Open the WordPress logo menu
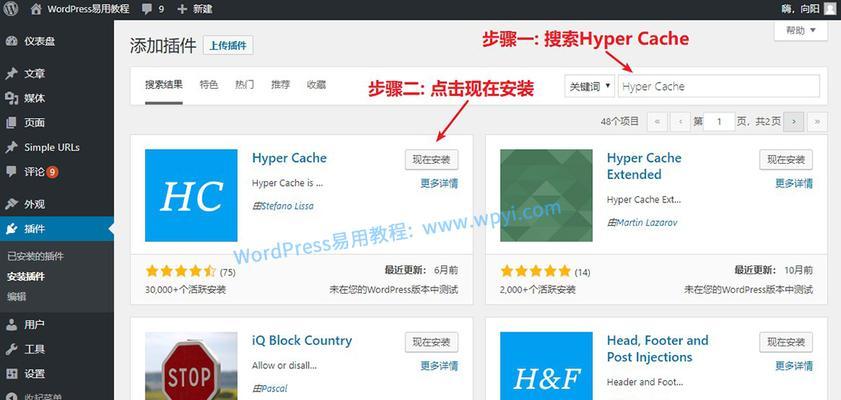841x400 pixels. pos(11,9)
